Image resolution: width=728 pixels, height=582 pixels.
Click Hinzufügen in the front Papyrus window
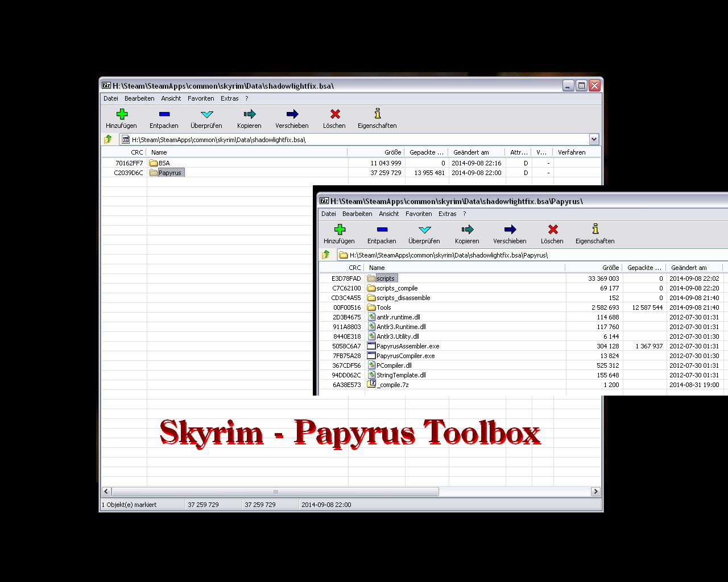pyautogui.click(x=339, y=234)
